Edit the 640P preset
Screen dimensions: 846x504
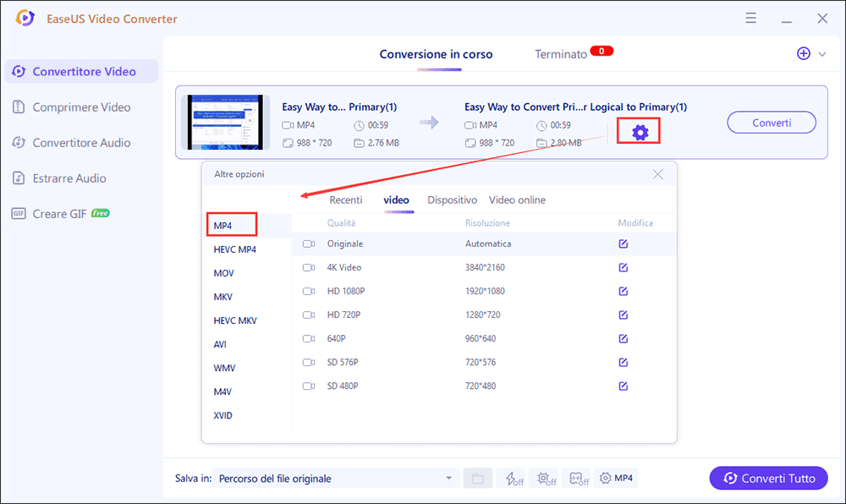coord(624,338)
